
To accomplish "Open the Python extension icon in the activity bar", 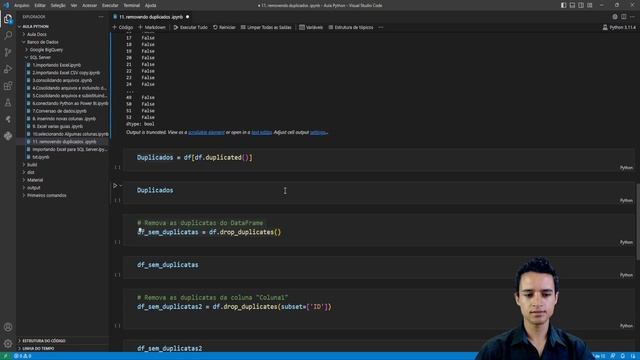I will pyautogui.click(x=8, y=136).
